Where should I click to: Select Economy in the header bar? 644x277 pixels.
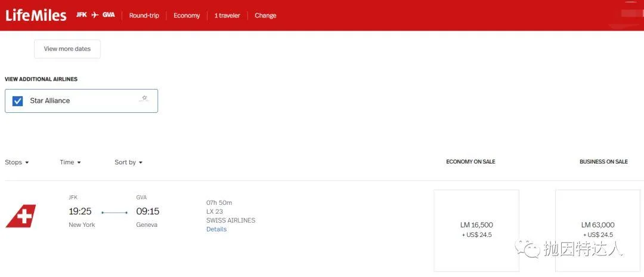click(x=187, y=16)
